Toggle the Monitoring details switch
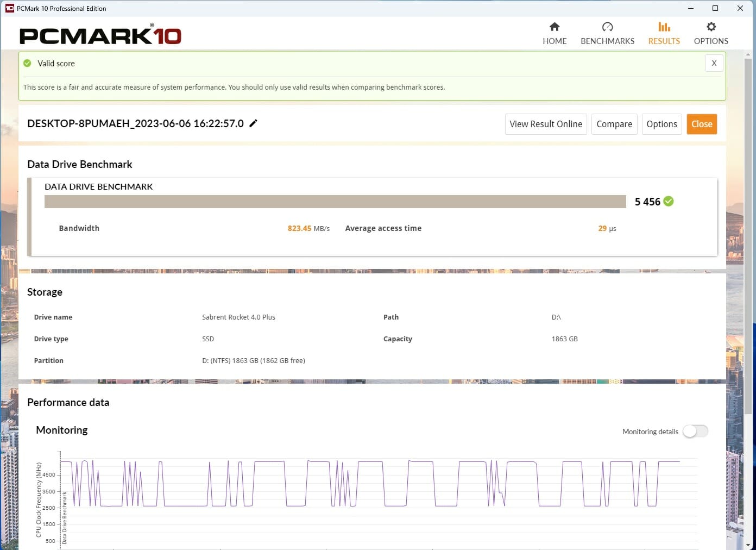The height and width of the screenshot is (550, 756). (x=695, y=432)
